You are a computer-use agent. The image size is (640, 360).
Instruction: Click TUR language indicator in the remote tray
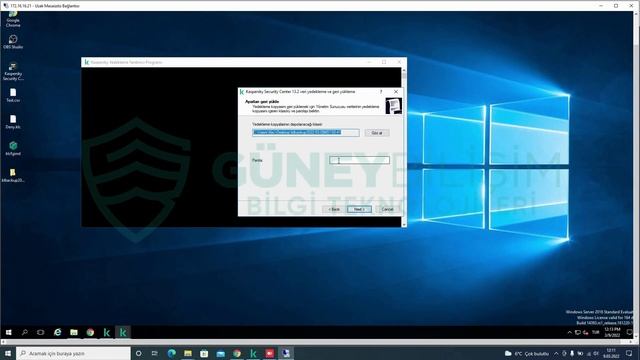[x=596, y=333]
